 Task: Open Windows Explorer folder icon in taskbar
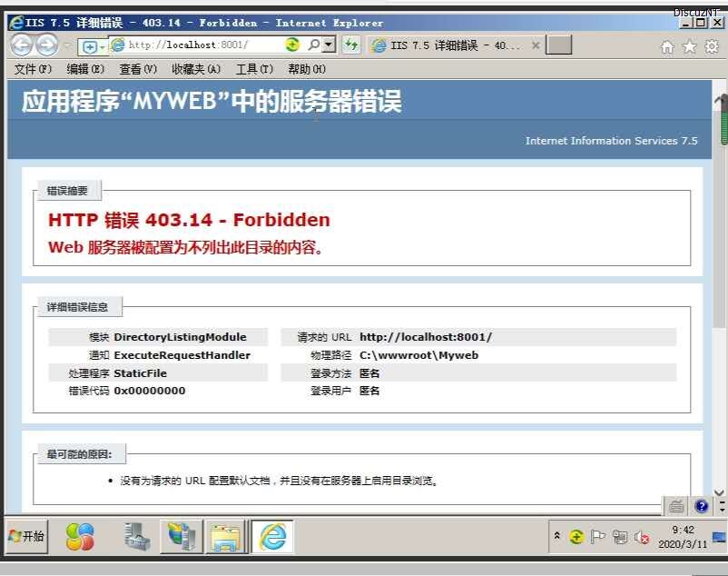pyautogui.click(x=226, y=537)
